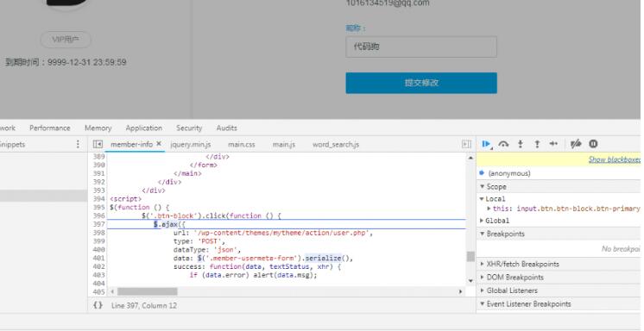
Task: Open the Audits panel
Action: point(227,128)
